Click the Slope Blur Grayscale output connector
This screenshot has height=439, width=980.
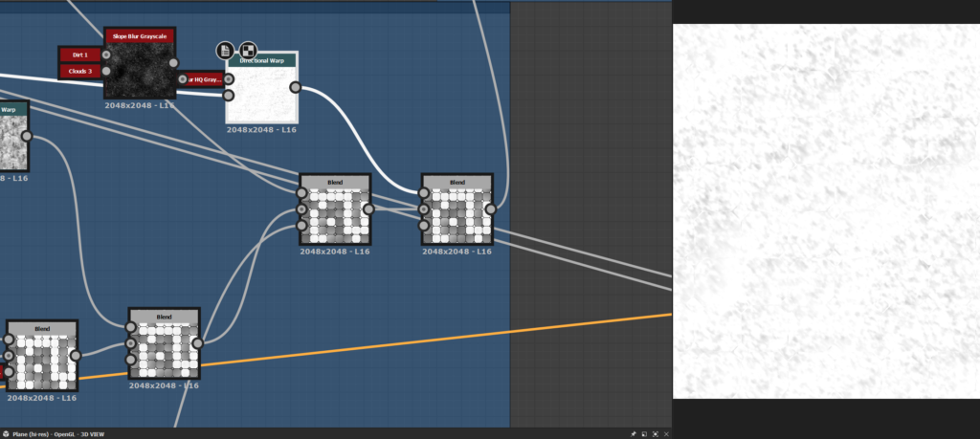pyautogui.click(x=174, y=63)
